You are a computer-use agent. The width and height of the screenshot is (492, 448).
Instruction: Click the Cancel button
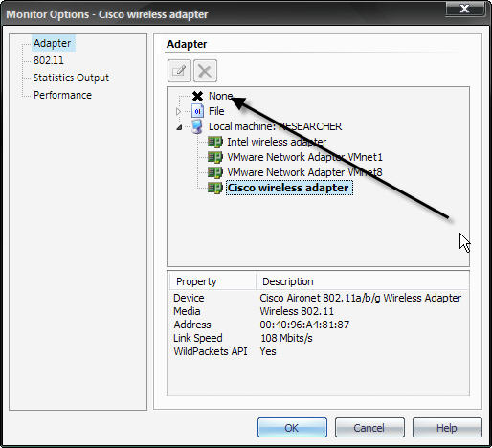click(369, 428)
